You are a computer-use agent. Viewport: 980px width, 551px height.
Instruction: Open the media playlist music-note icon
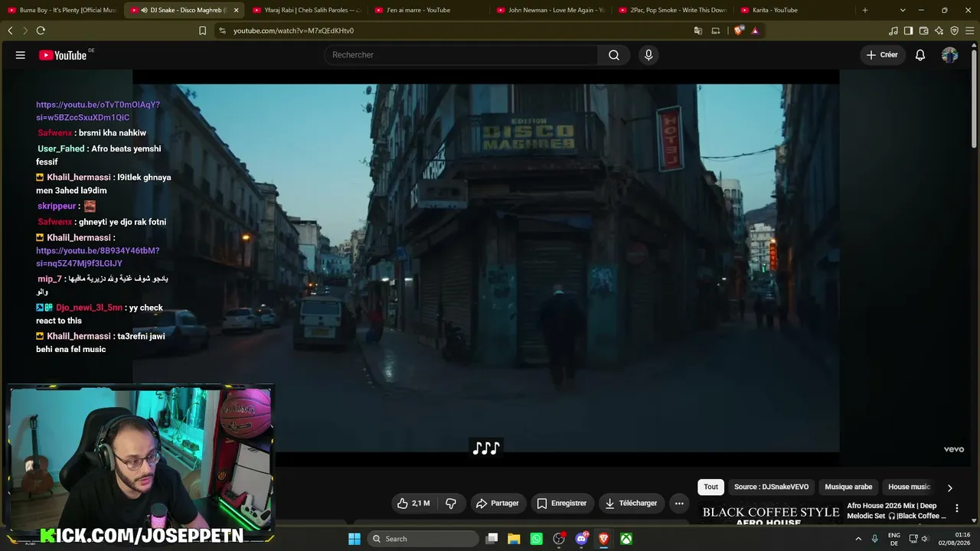coord(893,31)
